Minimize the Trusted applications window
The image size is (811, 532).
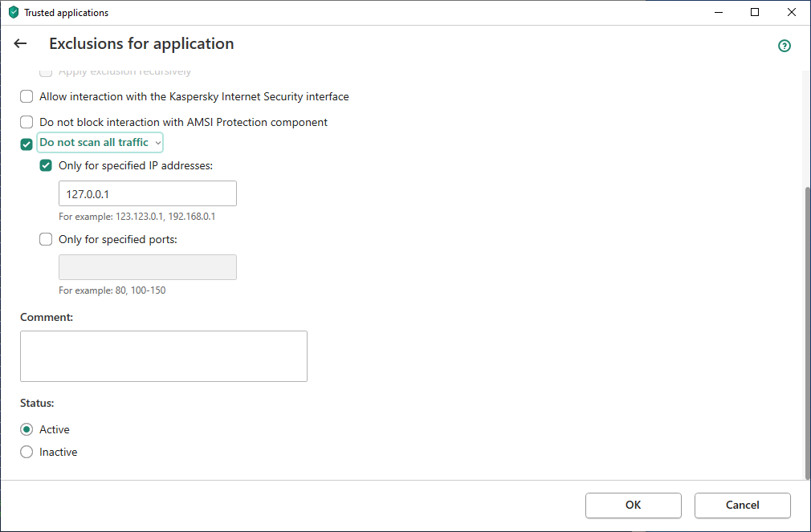(719, 12)
